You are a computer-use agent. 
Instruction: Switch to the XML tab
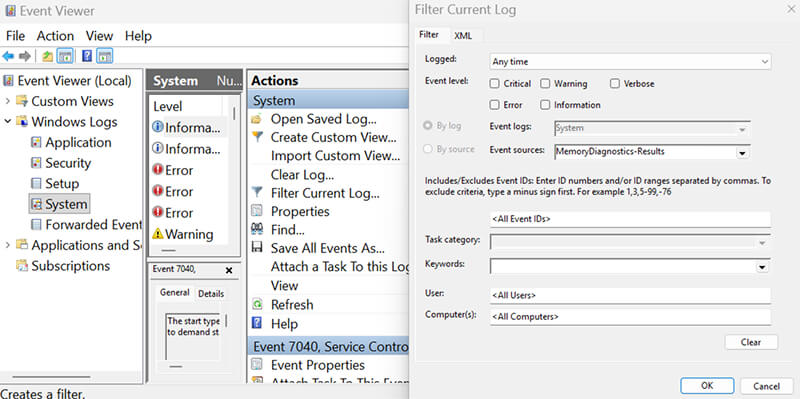tap(463, 36)
